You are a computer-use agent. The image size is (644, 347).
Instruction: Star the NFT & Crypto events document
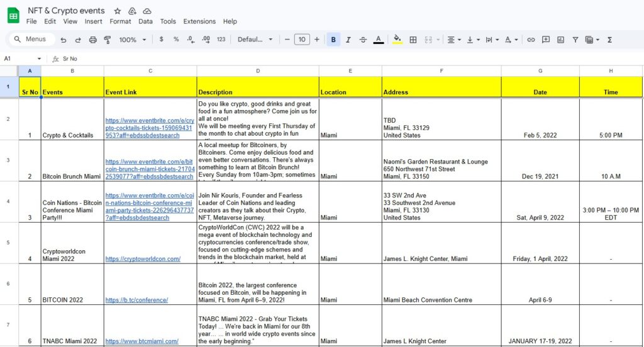[118, 11]
